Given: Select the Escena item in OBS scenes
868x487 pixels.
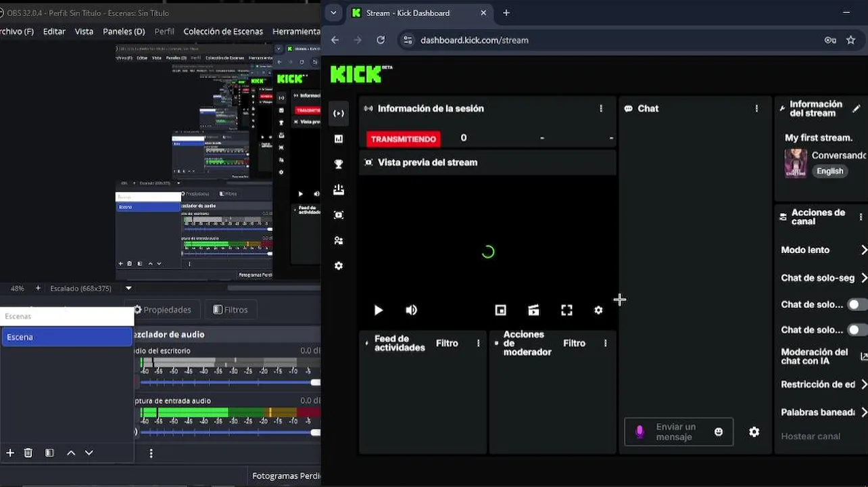Looking at the screenshot, I should 67,337.
